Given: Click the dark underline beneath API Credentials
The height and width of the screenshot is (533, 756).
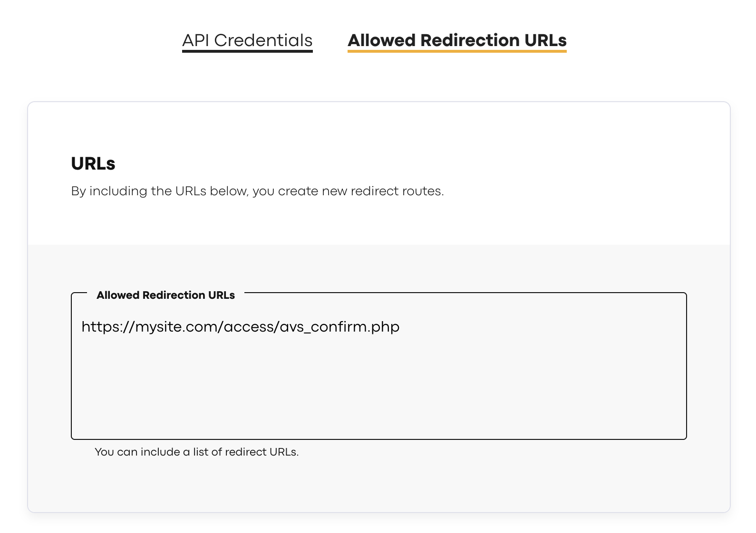Looking at the screenshot, I should (247, 51).
